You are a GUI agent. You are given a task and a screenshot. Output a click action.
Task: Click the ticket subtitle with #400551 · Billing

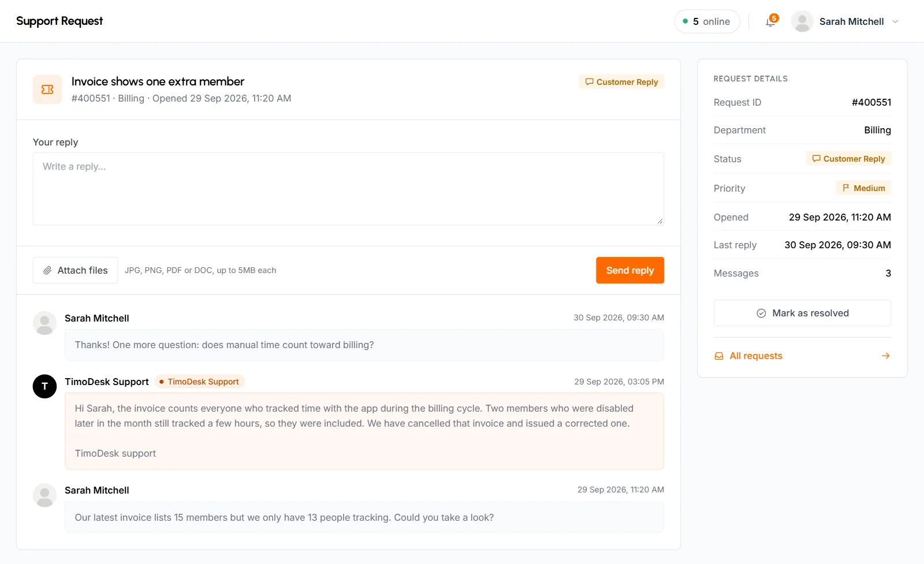click(x=181, y=98)
